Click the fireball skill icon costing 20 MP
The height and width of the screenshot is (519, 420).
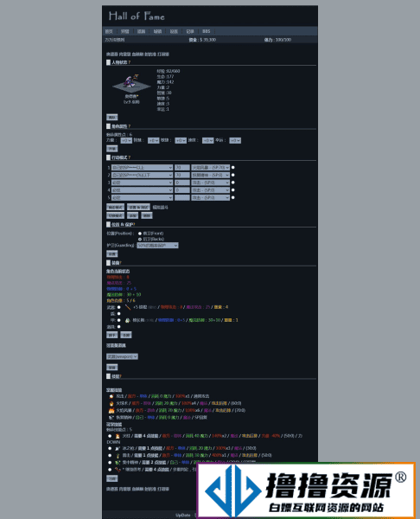click(111, 403)
